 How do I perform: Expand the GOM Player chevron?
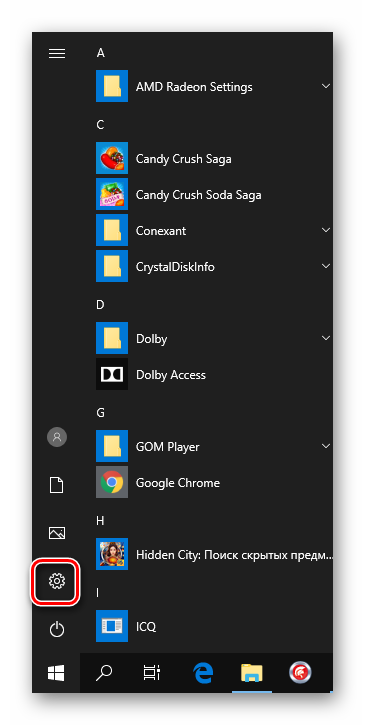point(326,446)
